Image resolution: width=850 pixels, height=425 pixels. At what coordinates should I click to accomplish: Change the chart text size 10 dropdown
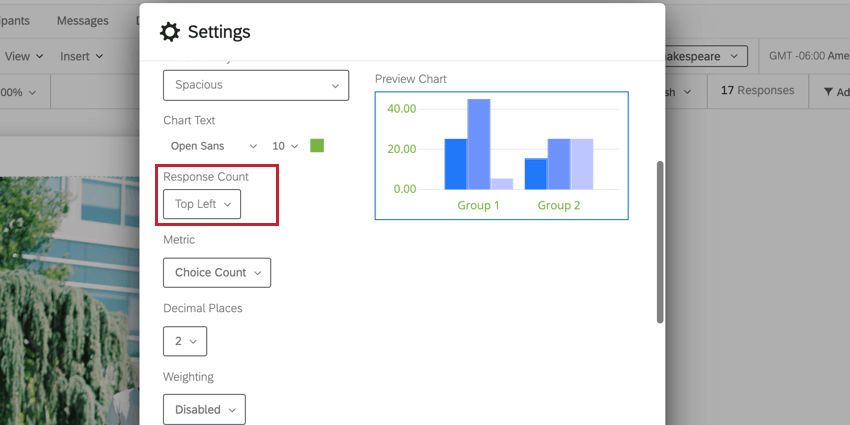pos(286,146)
